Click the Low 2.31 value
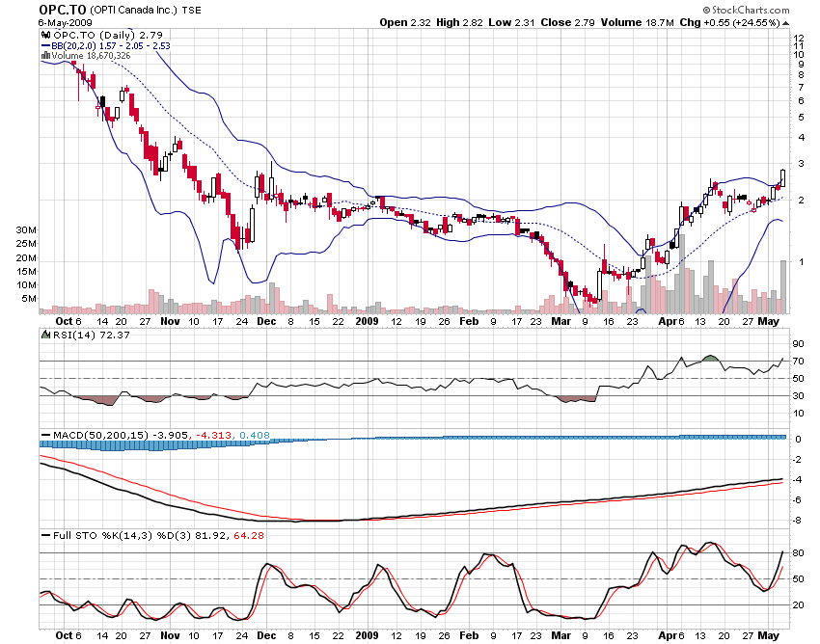 point(511,22)
